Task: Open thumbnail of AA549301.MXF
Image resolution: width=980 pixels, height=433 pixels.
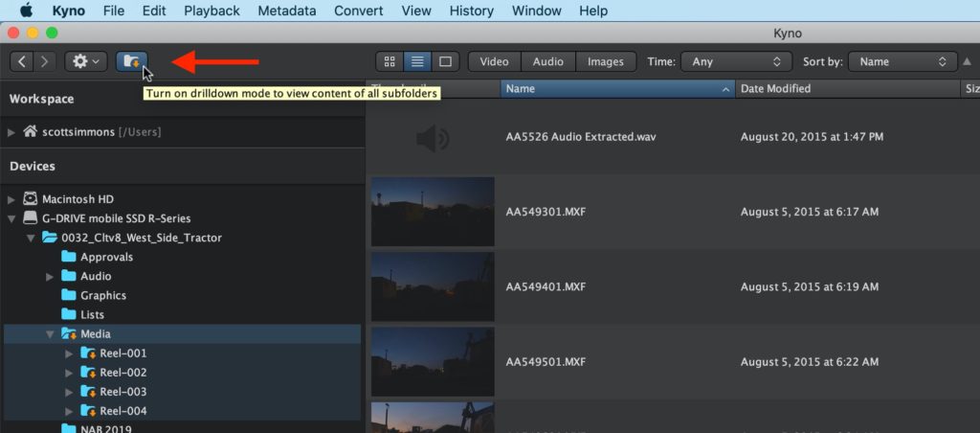Action: 433,212
